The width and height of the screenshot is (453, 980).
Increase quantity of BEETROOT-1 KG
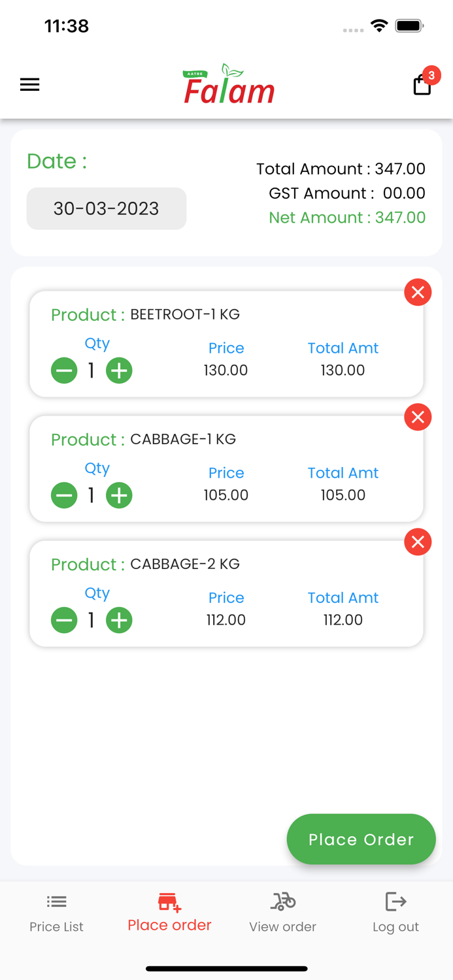tap(119, 370)
